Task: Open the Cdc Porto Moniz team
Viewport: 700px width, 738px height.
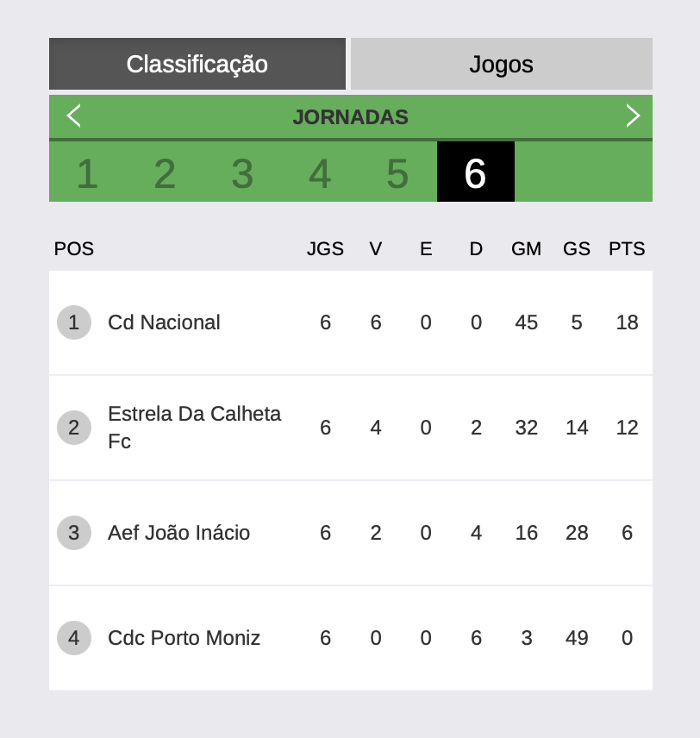Action: click(184, 638)
